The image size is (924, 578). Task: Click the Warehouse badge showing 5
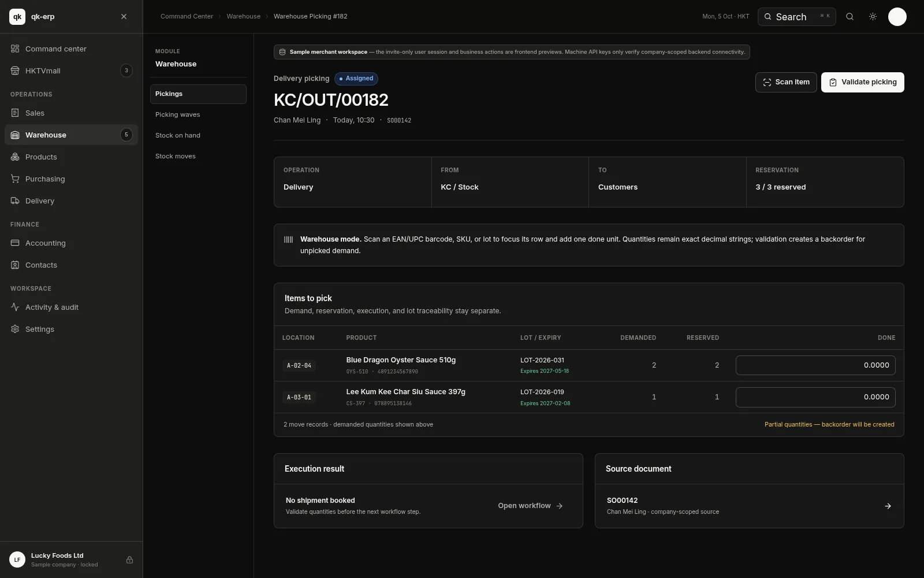click(126, 135)
